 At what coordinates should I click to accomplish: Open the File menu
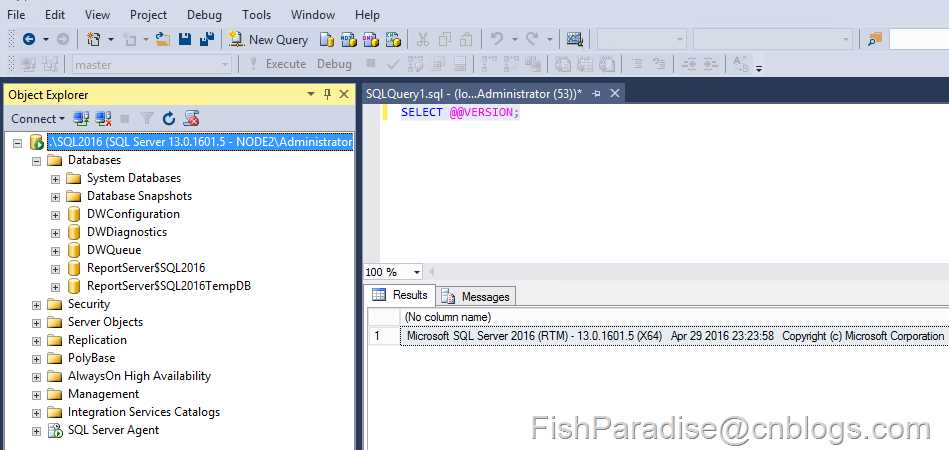point(16,15)
